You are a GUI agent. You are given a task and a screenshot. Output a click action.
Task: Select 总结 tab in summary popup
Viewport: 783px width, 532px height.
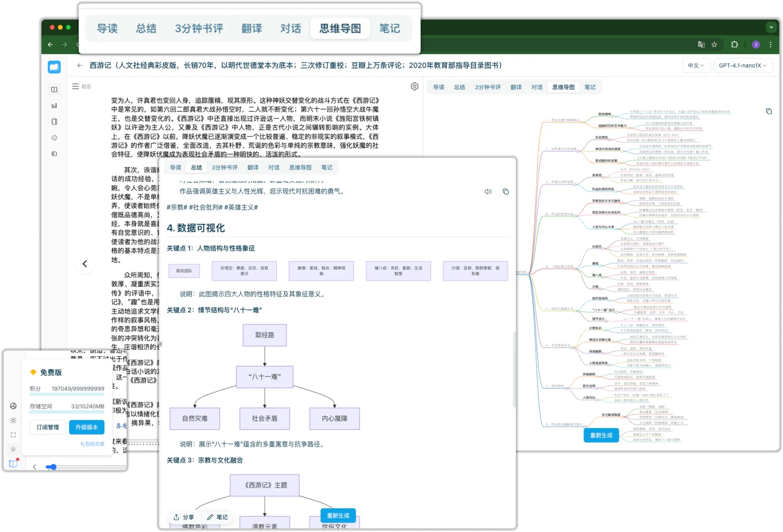coord(197,167)
